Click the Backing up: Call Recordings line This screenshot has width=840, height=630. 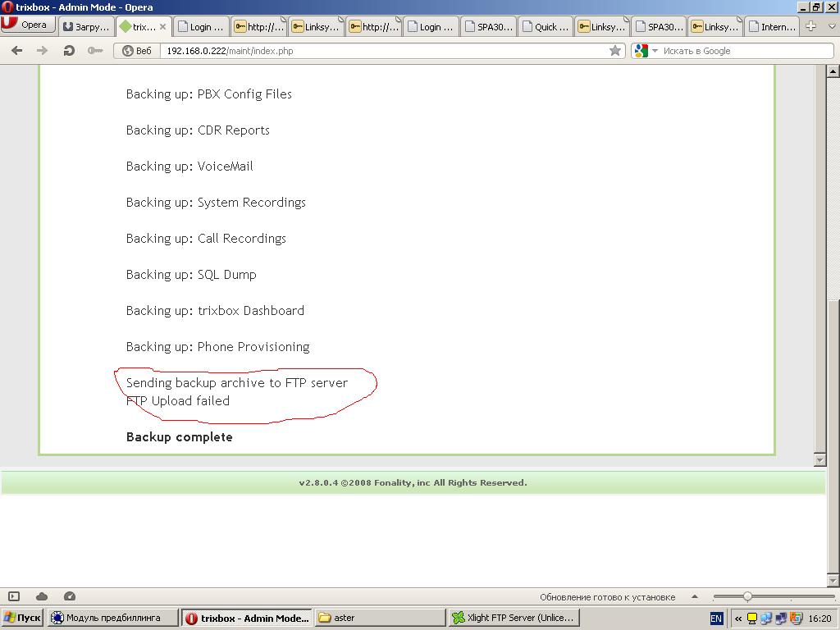pos(206,239)
